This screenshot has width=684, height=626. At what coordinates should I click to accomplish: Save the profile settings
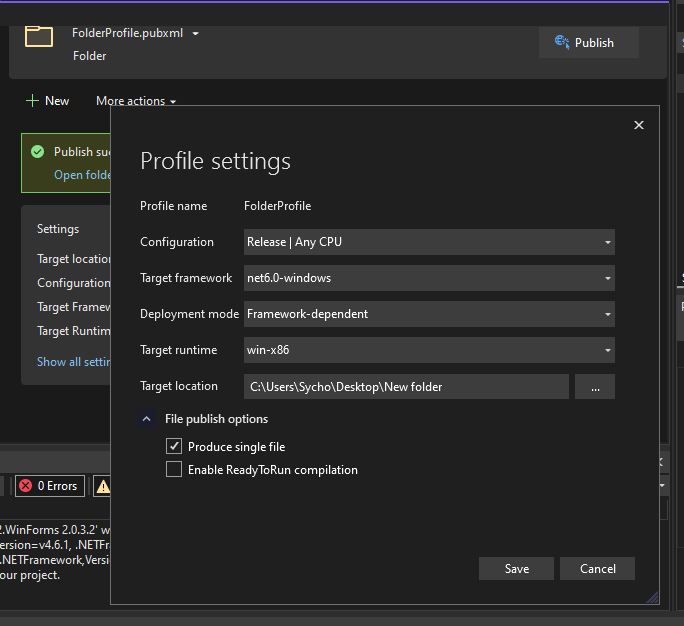click(516, 569)
